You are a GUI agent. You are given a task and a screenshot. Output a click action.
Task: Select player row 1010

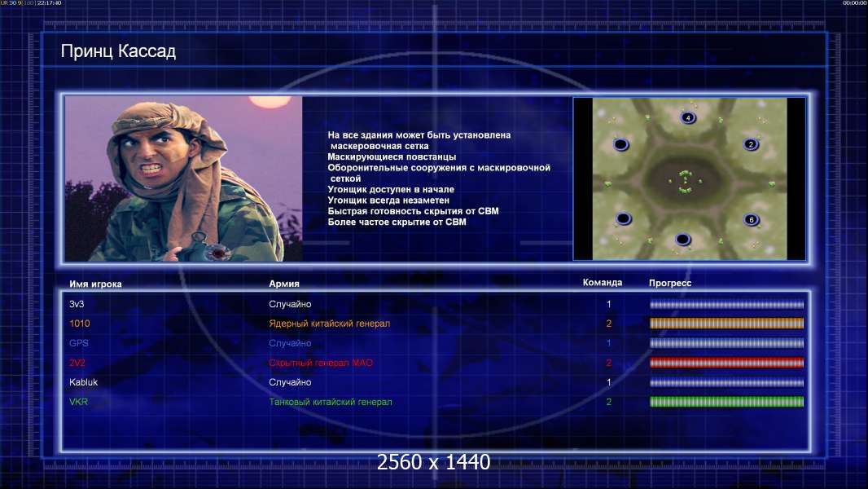point(436,324)
